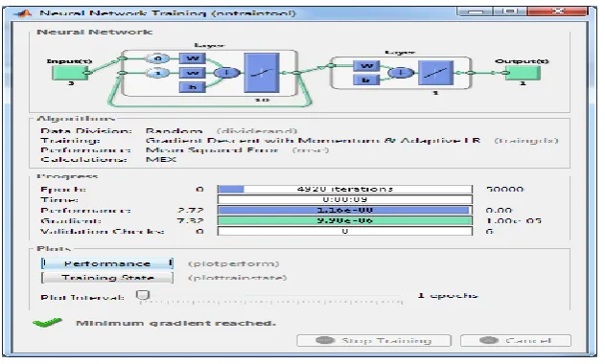Click 'Gradient Descent with Momentum & Adaptive LR' text
This screenshot has height=364, width=605.
point(313,141)
